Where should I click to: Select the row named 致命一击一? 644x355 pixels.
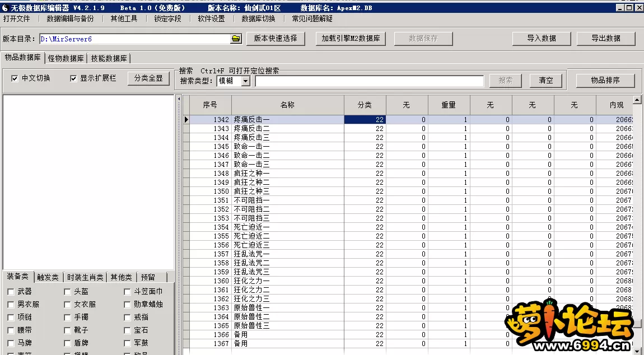(x=408, y=147)
